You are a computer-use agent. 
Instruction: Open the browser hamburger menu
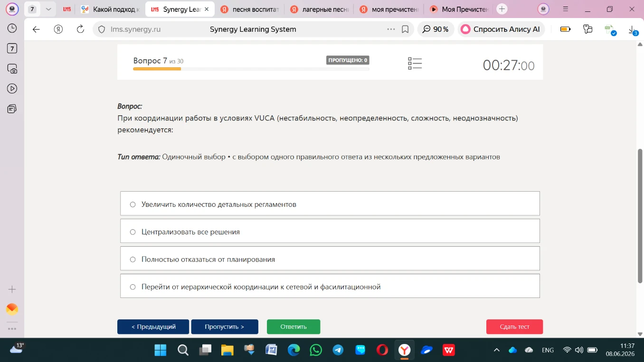[x=565, y=9]
